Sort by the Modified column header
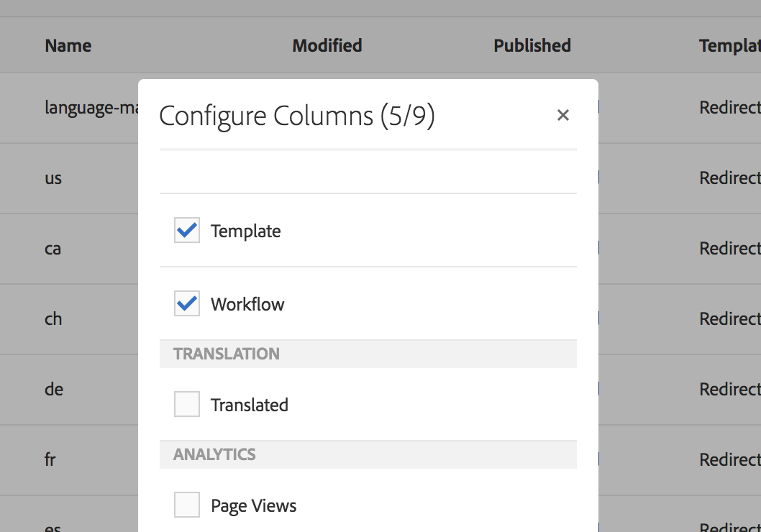 pyautogui.click(x=327, y=46)
